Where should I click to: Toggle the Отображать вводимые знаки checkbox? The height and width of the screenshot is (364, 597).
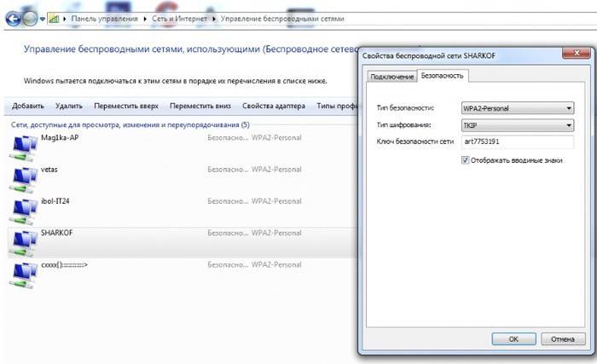click(x=465, y=159)
